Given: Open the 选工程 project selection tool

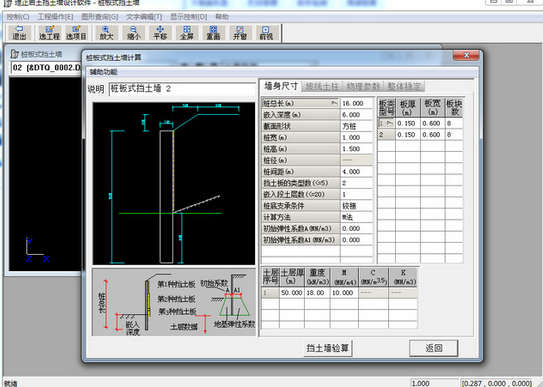Looking at the screenshot, I should coord(49,33).
